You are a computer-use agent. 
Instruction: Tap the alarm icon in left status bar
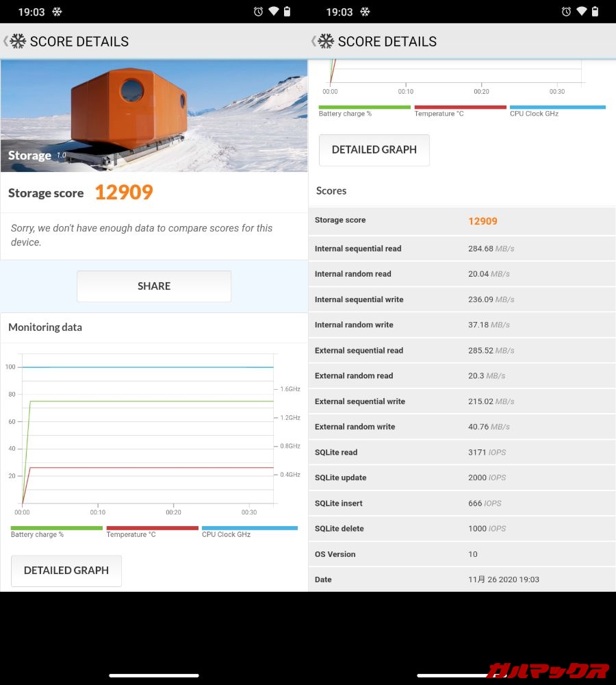coord(259,12)
